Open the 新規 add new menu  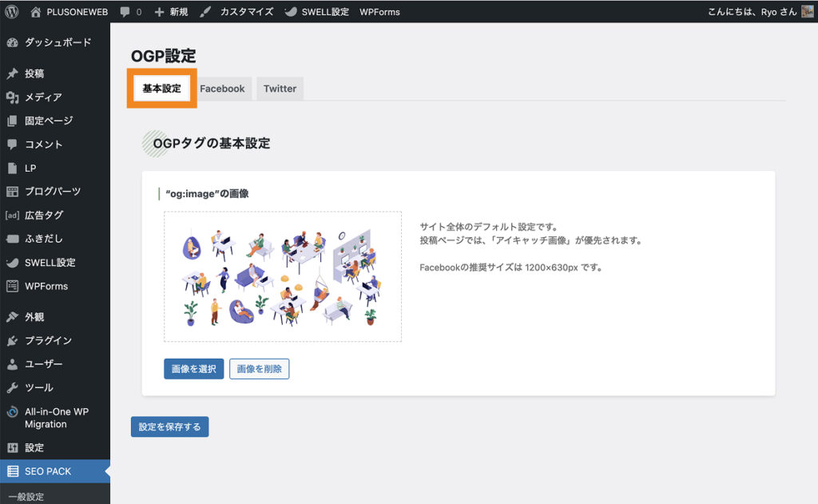(171, 12)
